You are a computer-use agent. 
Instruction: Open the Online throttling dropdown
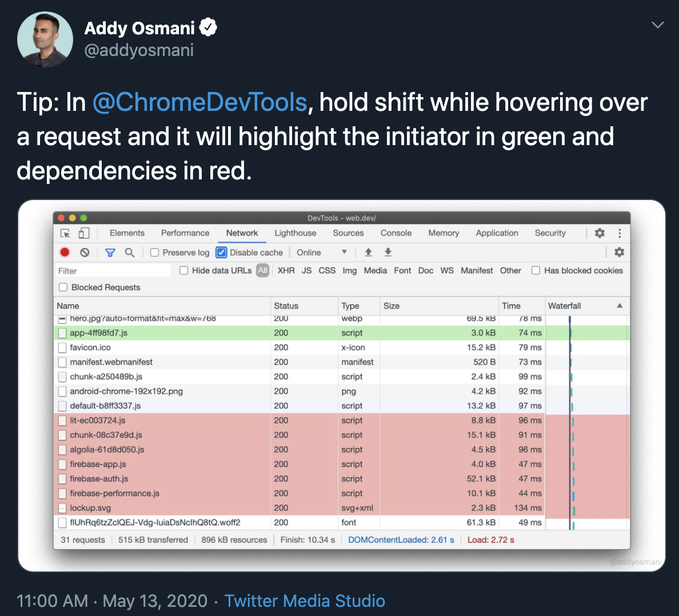point(322,253)
